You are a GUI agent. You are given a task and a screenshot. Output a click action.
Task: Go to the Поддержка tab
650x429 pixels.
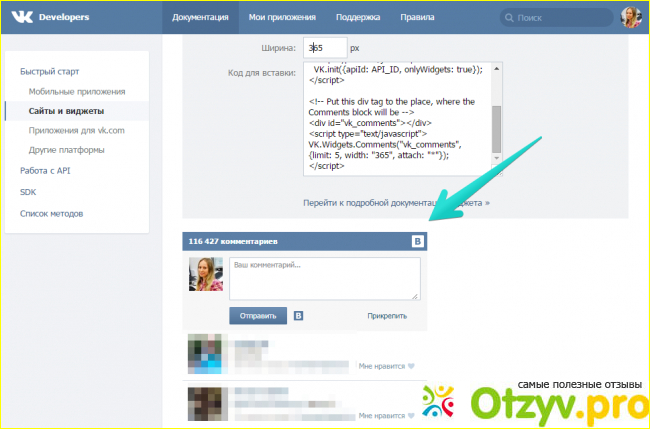359,18
